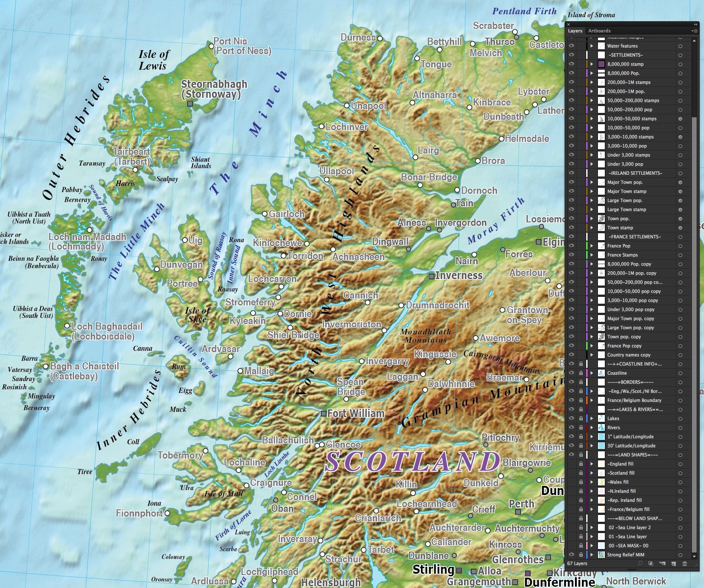This screenshot has height=588, width=704.
Task: Hide the Lakes layer
Action: [x=571, y=418]
